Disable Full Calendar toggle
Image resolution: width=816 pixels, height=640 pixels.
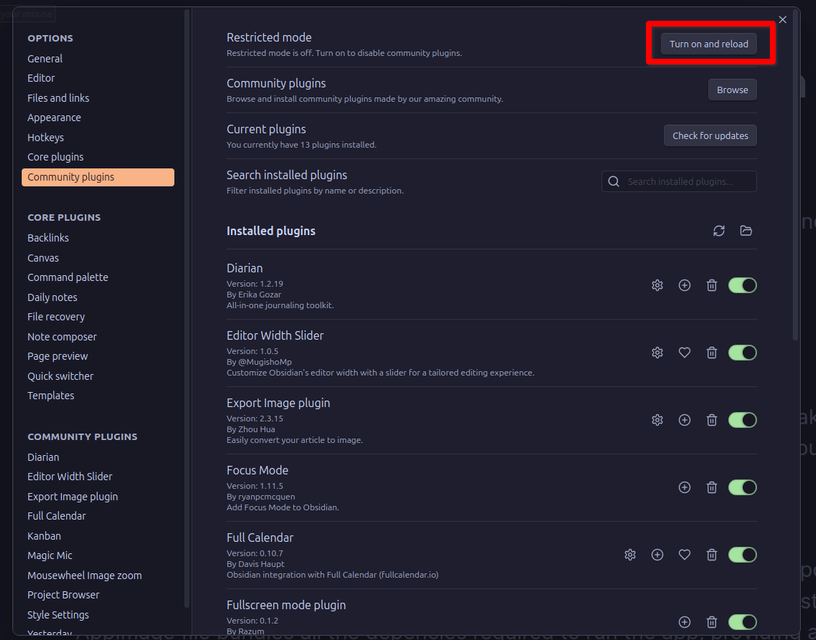742,555
